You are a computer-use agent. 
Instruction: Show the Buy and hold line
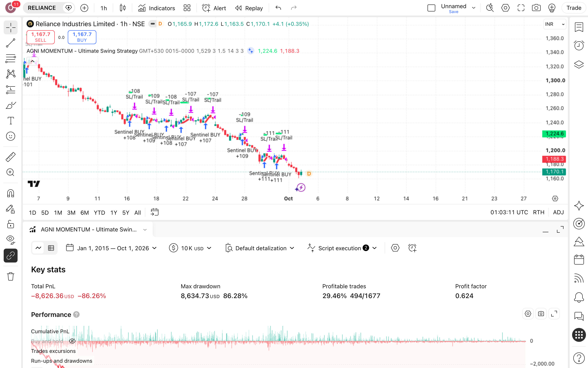click(x=72, y=341)
